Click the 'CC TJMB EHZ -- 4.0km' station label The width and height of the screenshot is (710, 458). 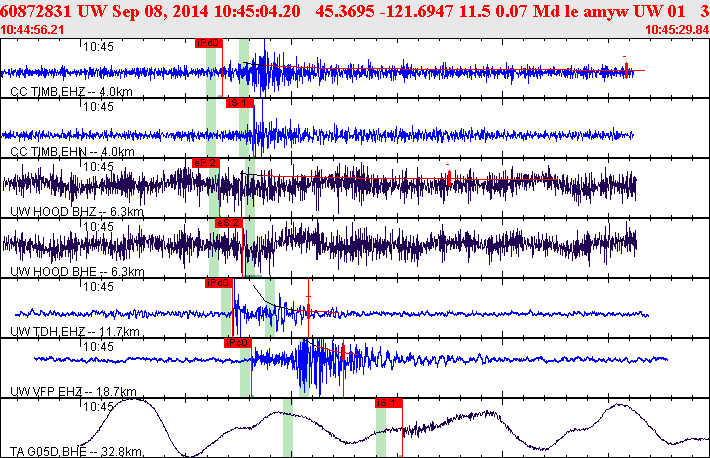point(71,92)
